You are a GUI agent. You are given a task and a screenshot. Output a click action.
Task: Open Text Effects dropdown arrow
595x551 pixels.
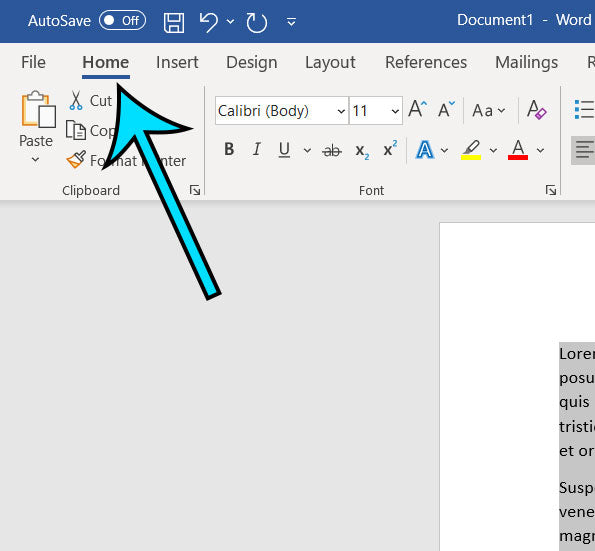coord(444,151)
